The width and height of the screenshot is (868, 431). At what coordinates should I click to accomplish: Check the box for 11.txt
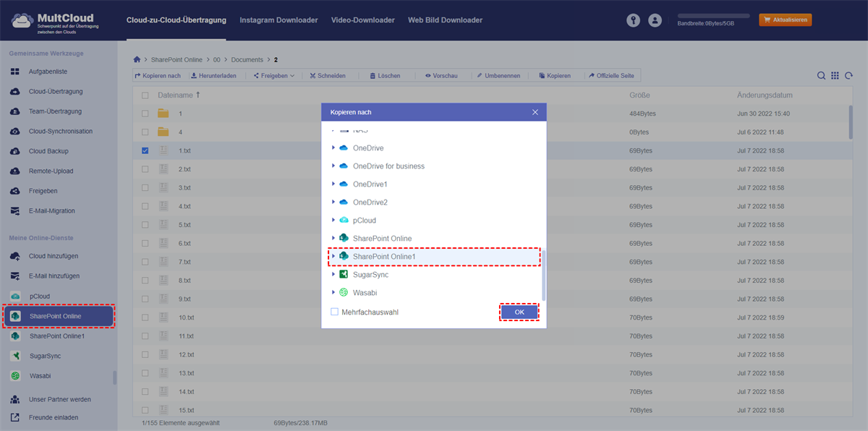point(145,336)
